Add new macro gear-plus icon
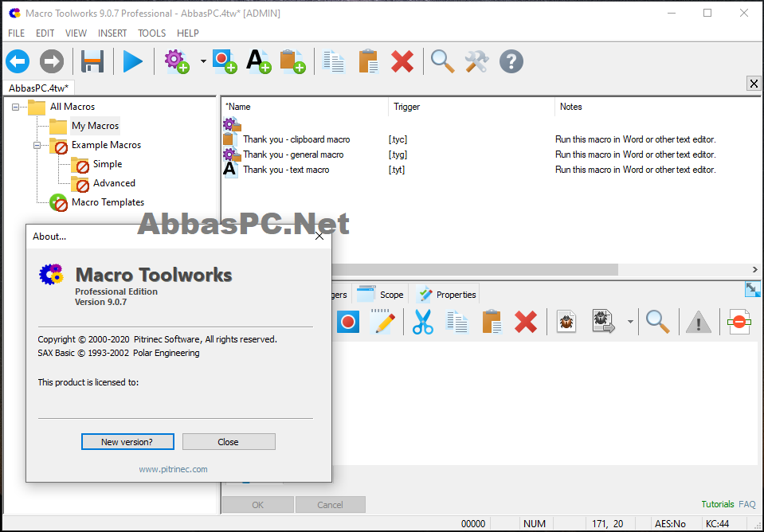The image size is (764, 532). point(177,61)
